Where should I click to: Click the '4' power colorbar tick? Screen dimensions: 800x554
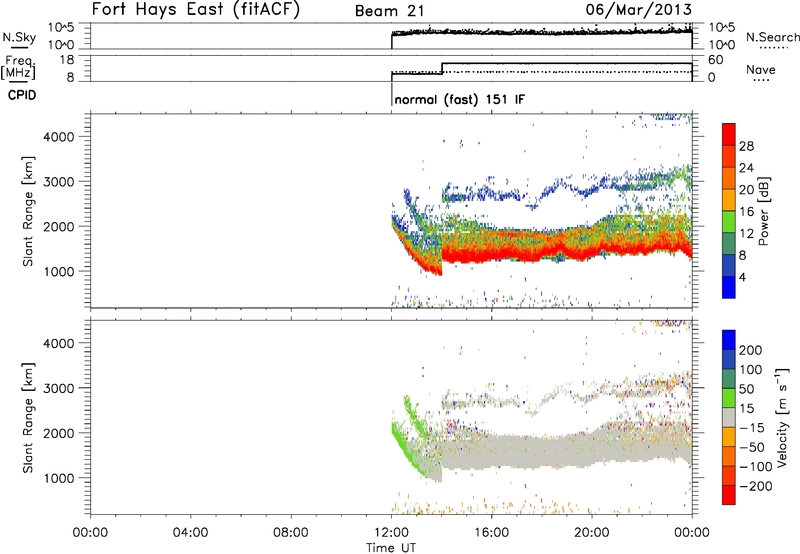point(742,277)
